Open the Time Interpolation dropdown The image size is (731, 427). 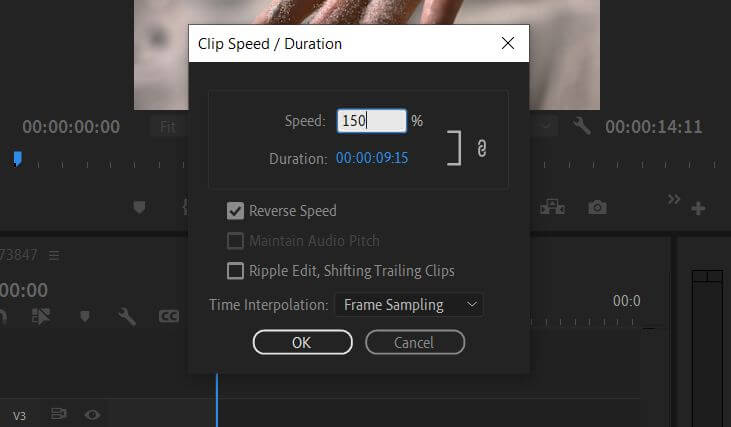tap(408, 305)
